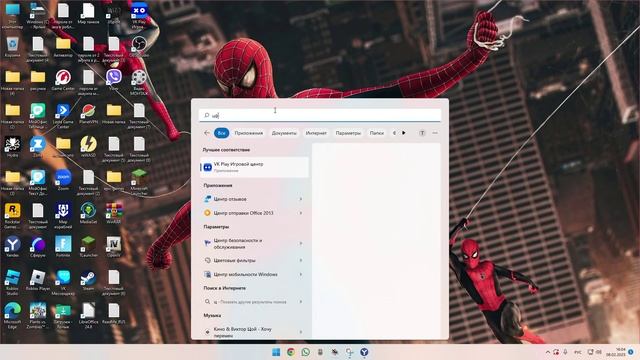640x360 pixels.
Task: Expand arrow next to web search result
Action: pos(301,302)
